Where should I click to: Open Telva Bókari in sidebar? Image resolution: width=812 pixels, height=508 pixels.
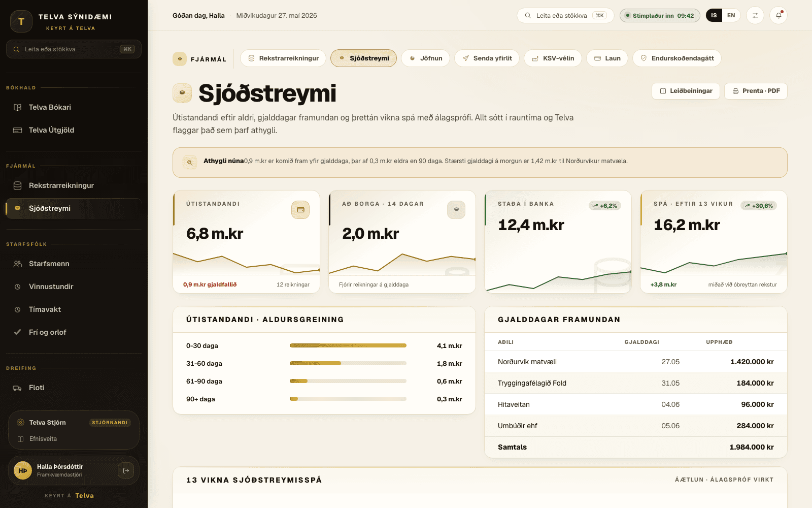coord(74,107)
